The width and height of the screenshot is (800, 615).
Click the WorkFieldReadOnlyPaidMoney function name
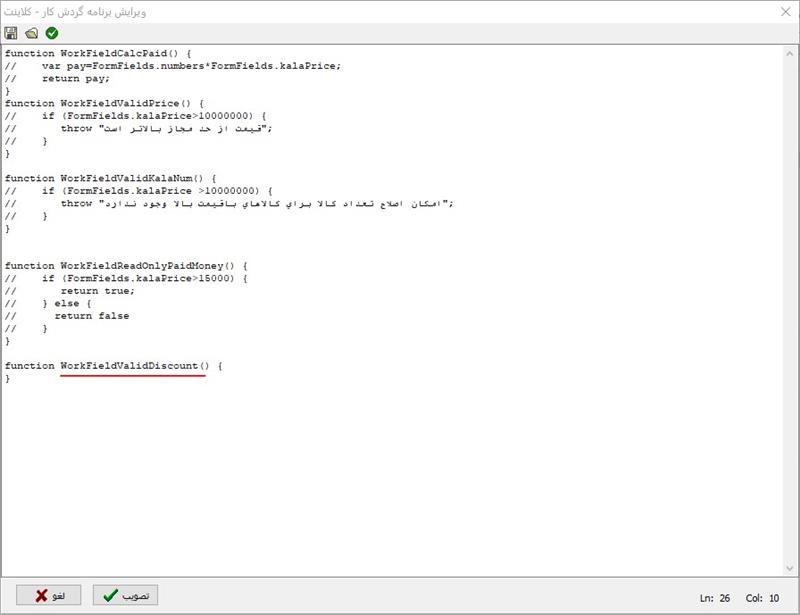(143, 266)
